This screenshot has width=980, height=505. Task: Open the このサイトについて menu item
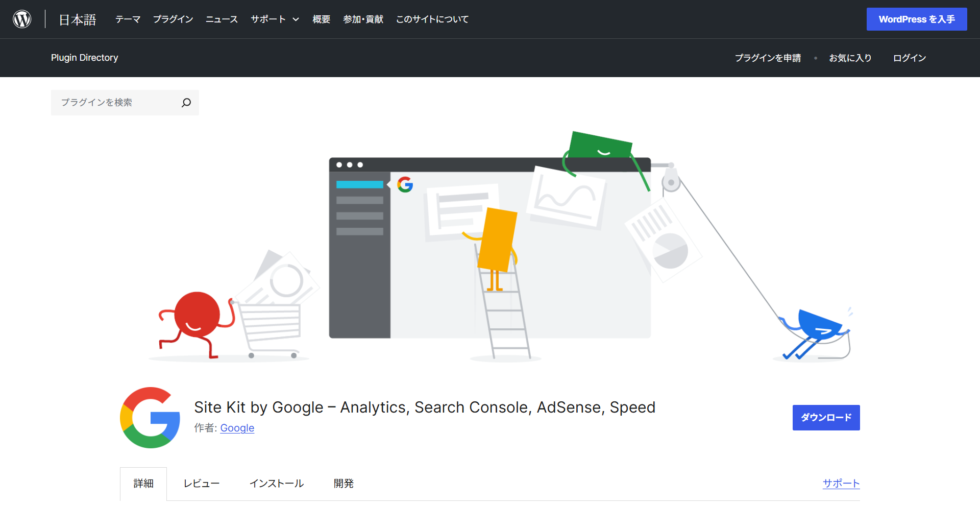point(432,19)
